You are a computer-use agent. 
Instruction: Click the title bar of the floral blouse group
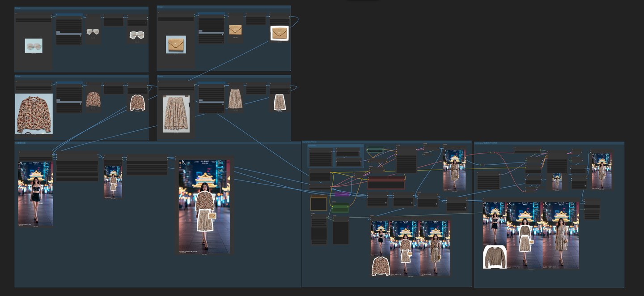coord(81,77)
